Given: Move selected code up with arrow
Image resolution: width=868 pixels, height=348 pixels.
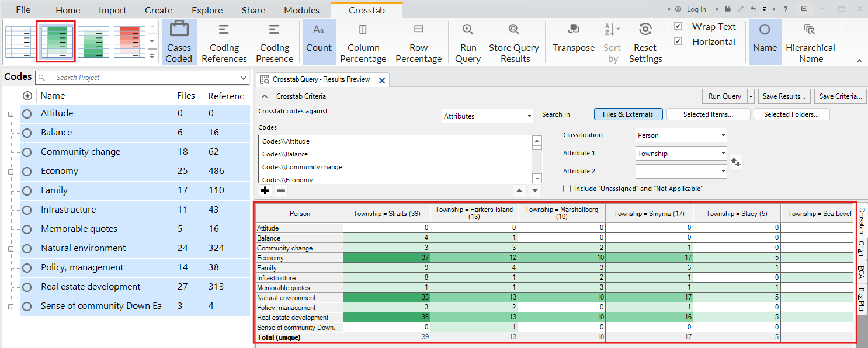Looking at the screenshot, I should pyautogui.click(x=519, y=190).
